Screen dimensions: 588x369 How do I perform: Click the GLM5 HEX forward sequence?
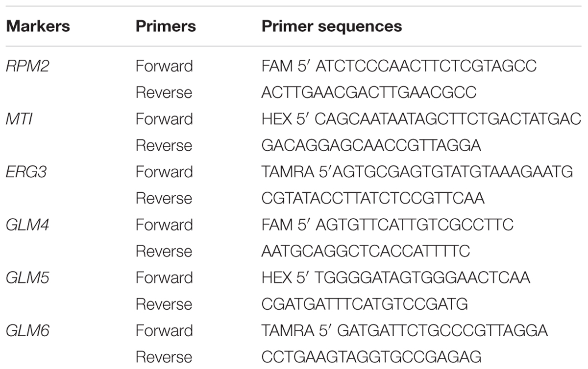(396, 277)
